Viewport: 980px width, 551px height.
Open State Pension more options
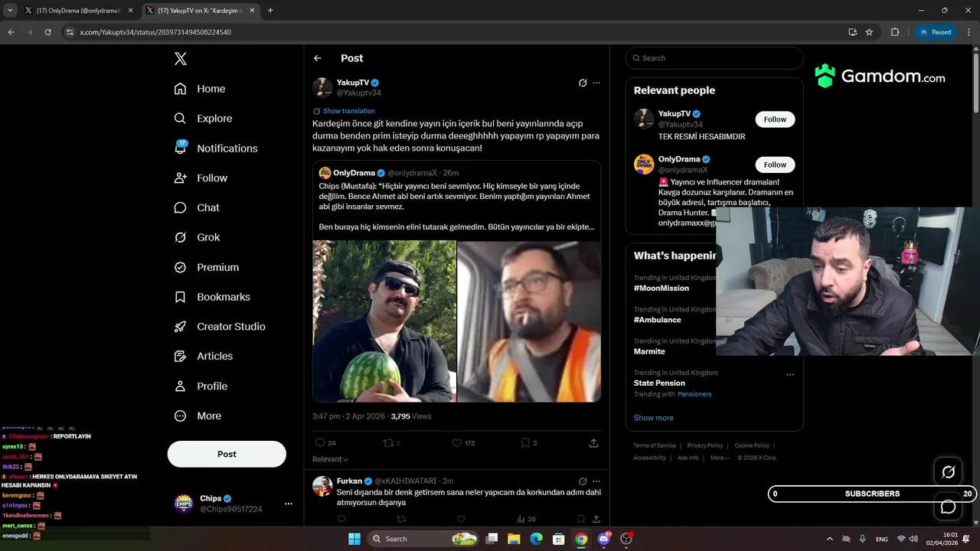coord(790,375)
